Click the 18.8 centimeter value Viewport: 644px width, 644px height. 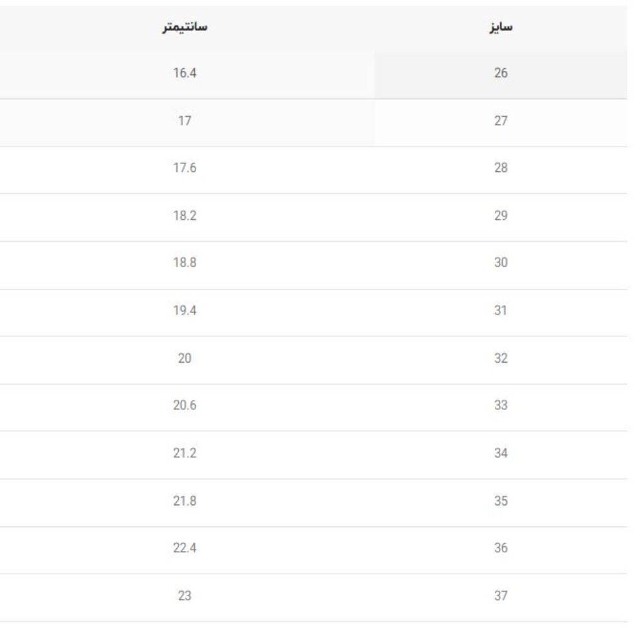185,262
